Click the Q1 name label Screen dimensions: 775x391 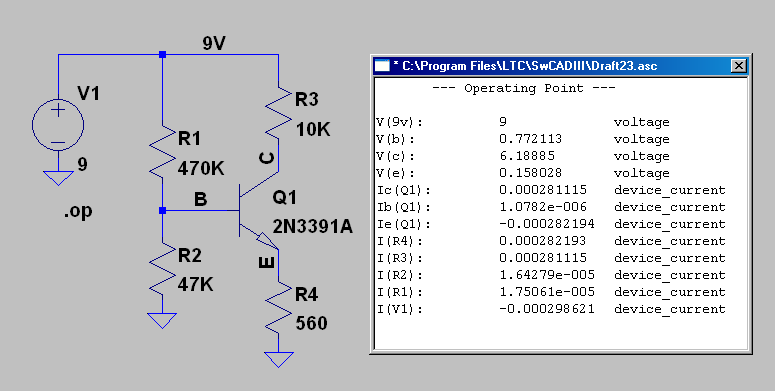pos(284,198)
